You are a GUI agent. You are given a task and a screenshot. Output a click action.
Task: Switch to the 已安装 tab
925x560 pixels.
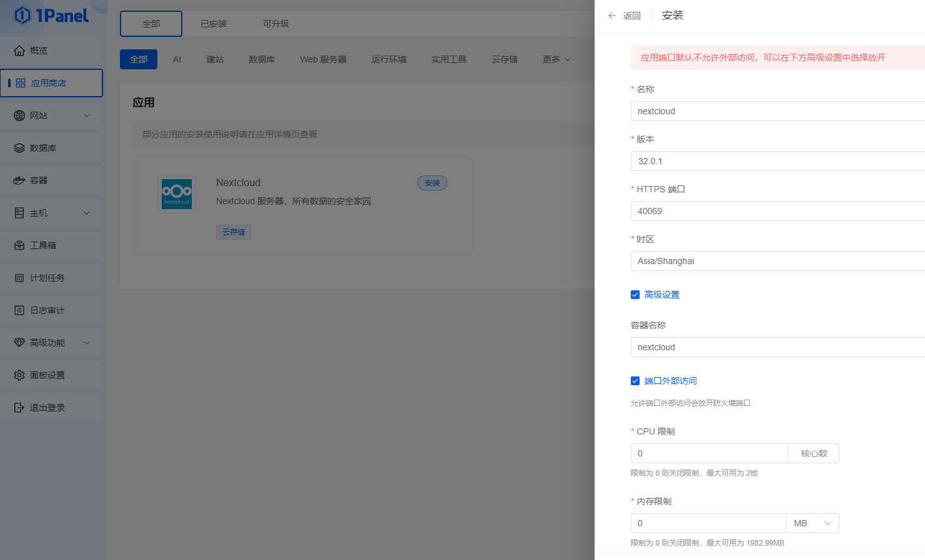point(214,24)
